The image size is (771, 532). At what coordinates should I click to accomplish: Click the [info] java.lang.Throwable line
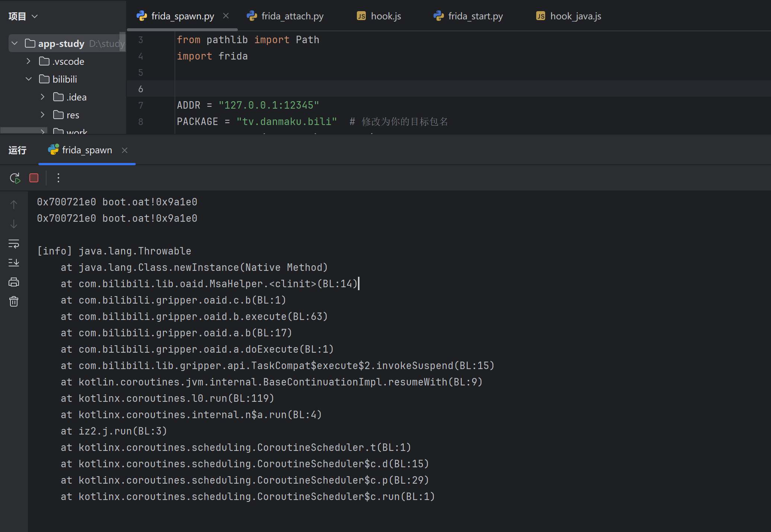tap(114, 251)
